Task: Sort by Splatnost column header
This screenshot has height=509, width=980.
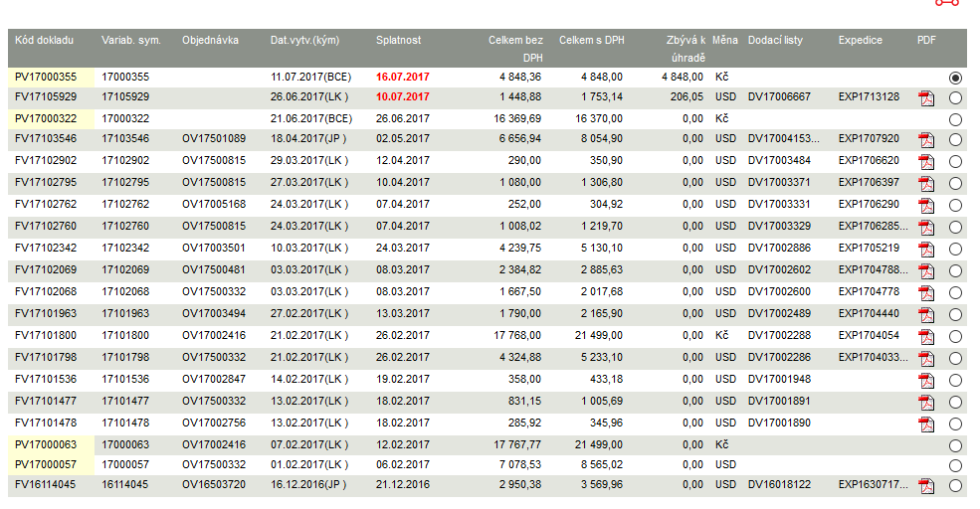Action: [398, 40]
